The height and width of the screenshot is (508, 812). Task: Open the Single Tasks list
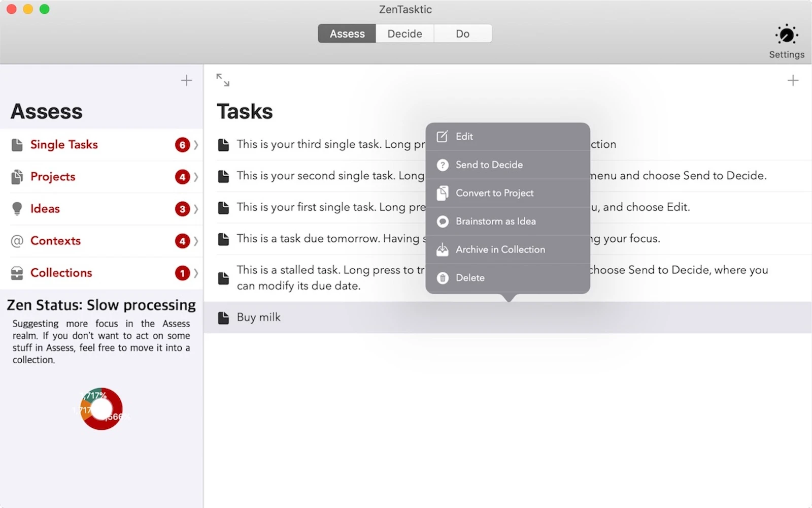101,145
